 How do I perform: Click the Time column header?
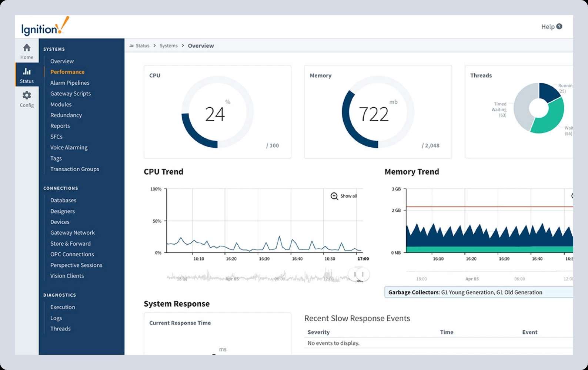point(447,332)
